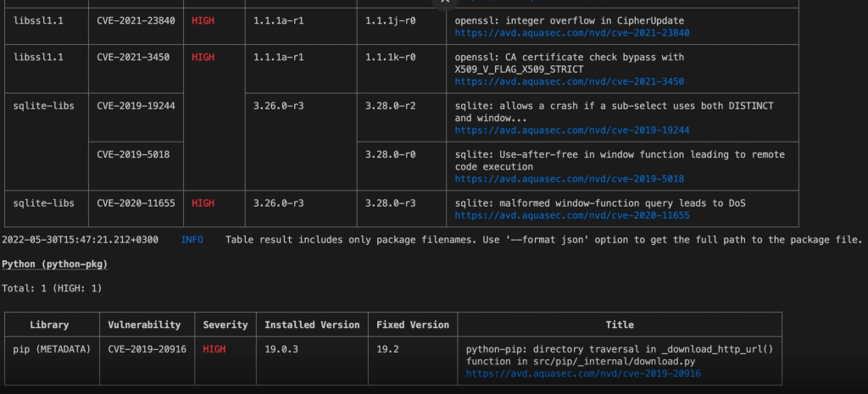Image resolution: width=868 pixels, height=394 pixels.
Task: Open the avd.aquasec.com cve-2020-11655 link
Action: click(572, 216)
